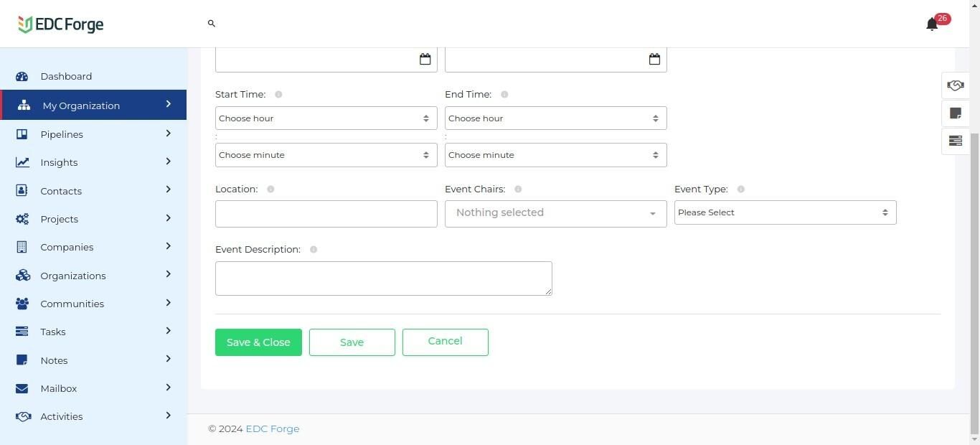Click the Cancel button
Image resolution: width=980 pixels, height=445 pixels.
445,342
